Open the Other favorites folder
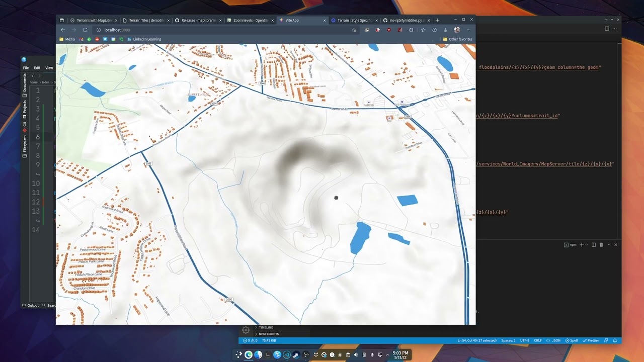This screenshot has height=362, width=644. coord(457,39)
